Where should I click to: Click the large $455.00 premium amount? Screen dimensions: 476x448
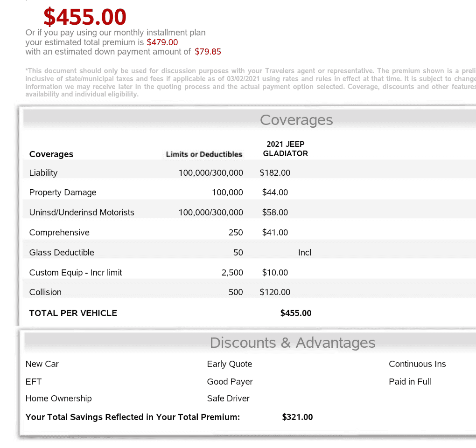[84, 17]
